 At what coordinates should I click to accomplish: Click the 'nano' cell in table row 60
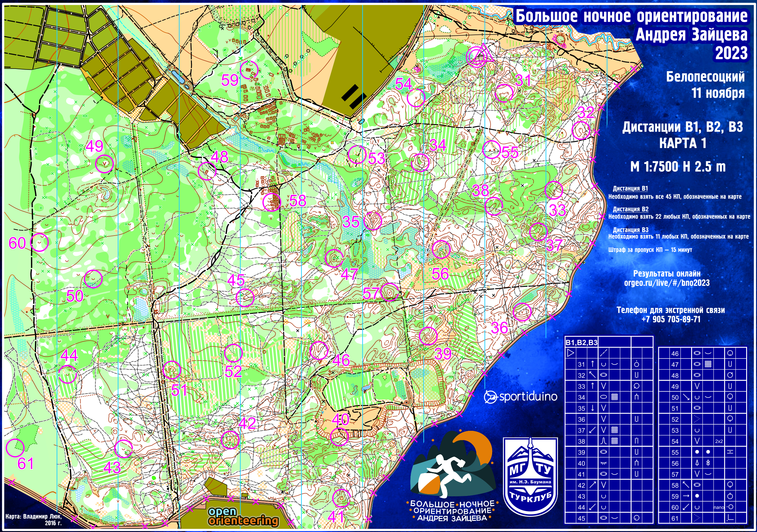(719, 507)
